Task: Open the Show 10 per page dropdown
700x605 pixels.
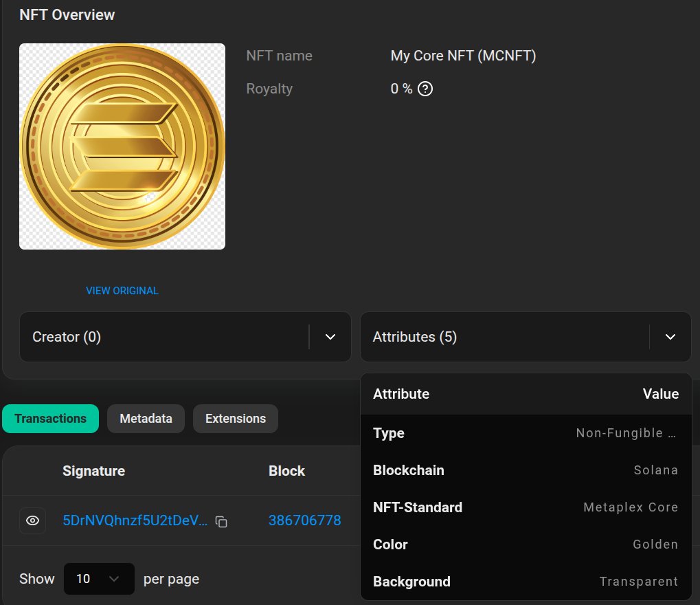Action: click(99, 579)
